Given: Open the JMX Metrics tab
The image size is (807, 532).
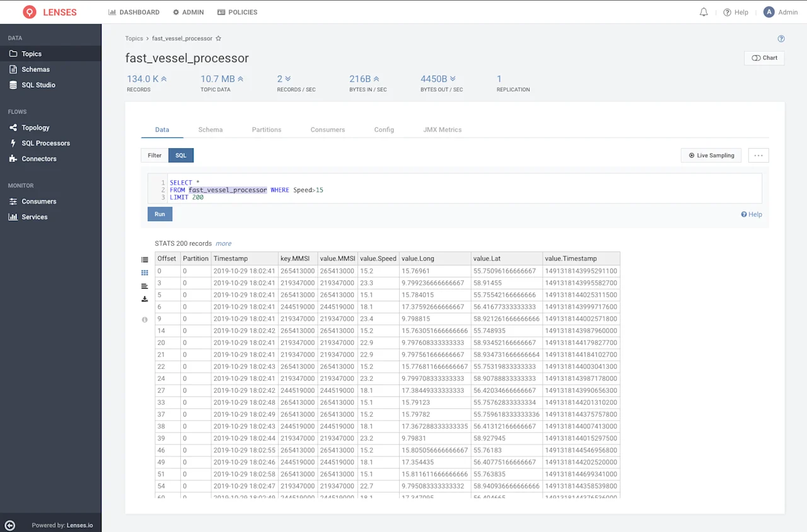Looking at the screenshot, I should click(x=443, y=130).
